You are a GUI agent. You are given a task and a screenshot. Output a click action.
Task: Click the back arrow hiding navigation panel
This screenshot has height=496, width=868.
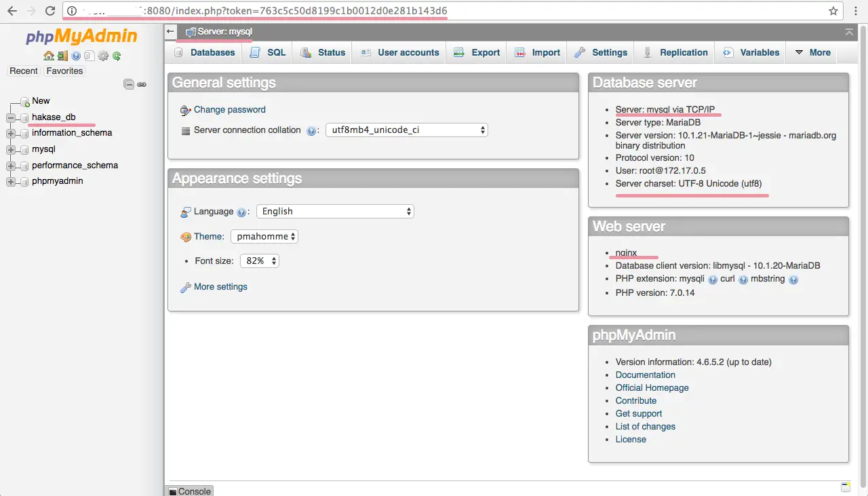(x=171, y=32)
